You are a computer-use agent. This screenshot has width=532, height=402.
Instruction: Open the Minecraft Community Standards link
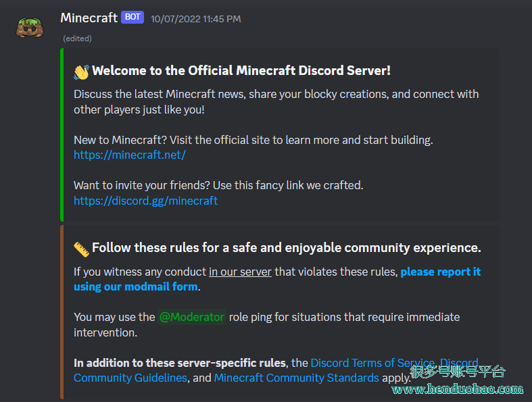coord(297,378)
